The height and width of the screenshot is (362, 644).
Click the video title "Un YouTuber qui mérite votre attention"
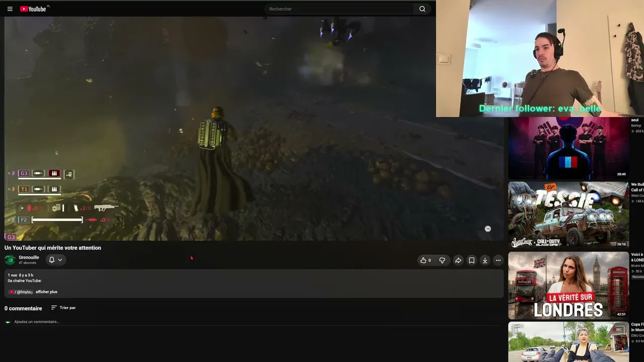tap(53, 248)
